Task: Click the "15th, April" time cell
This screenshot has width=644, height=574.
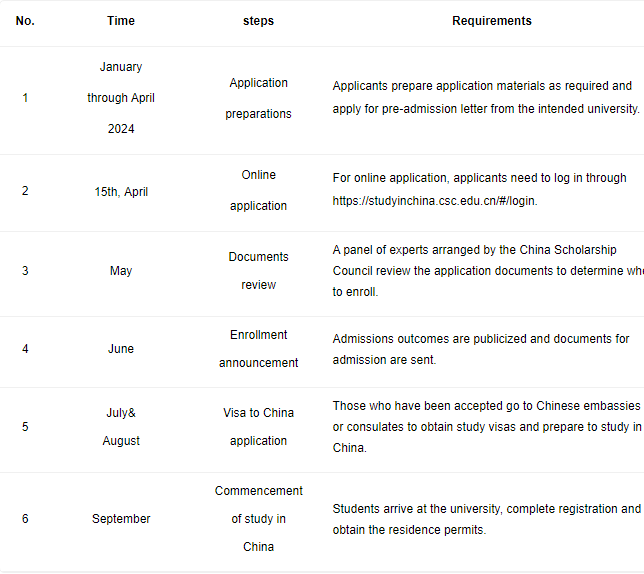Action: [121, 191]
